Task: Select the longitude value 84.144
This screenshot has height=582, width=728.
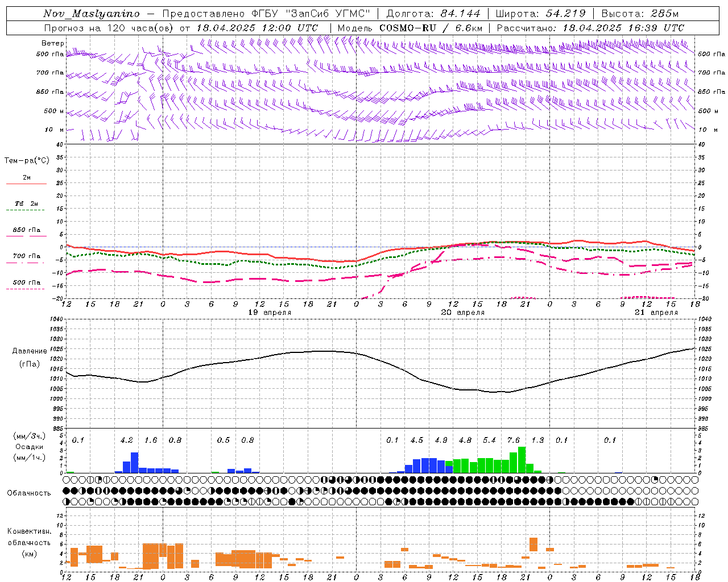Action: pos(461,14)
